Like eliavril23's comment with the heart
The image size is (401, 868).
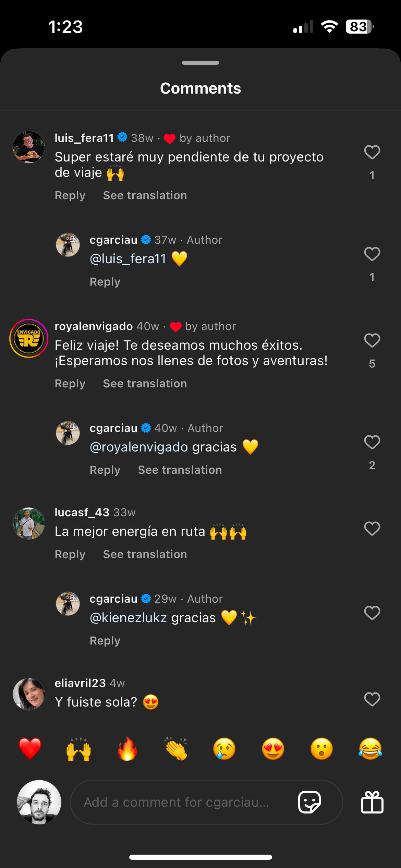click(x=372, y=699)
